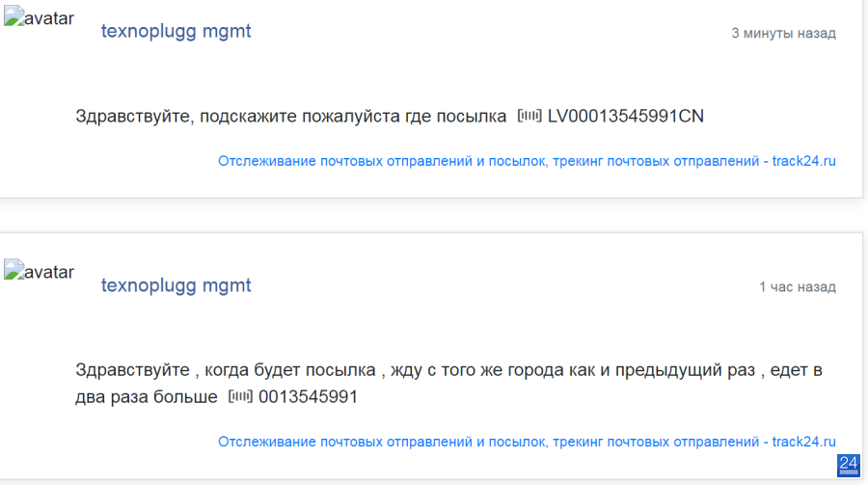Click the '1 час назад' timestamp
868x485 pixels.
798,286
